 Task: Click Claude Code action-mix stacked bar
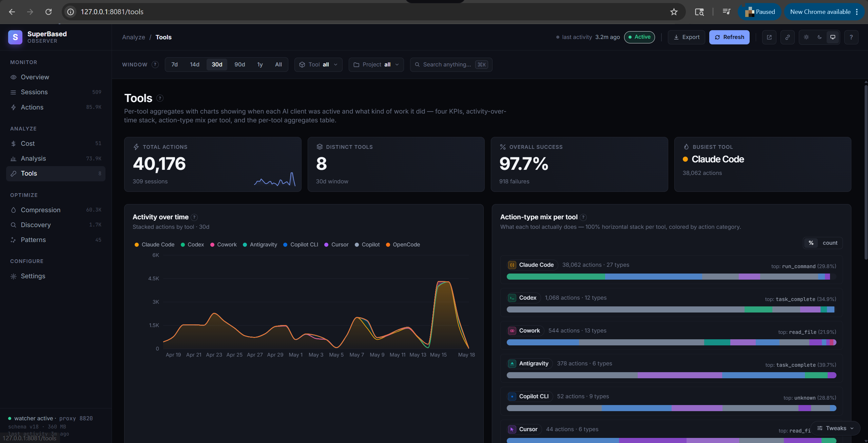(x=671, y=277)
